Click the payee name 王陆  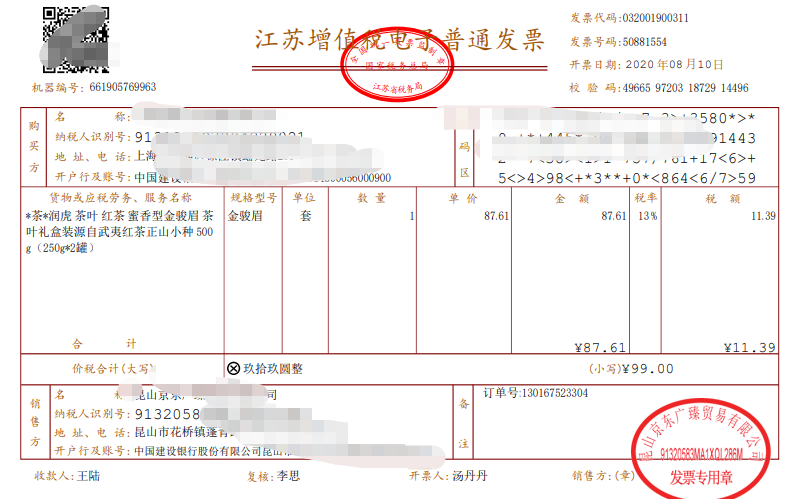(x=89, y=476)
